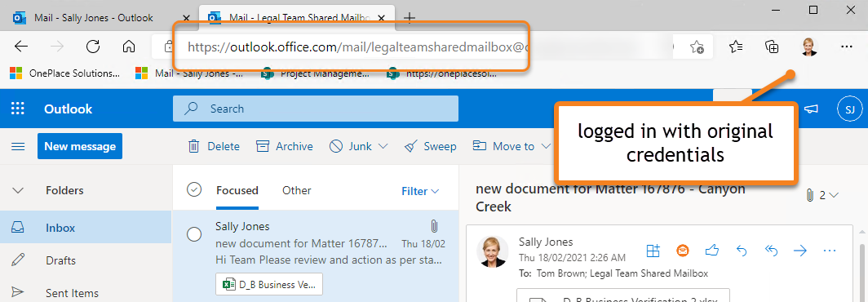Reply to the message arrow icon

[742, 251]
